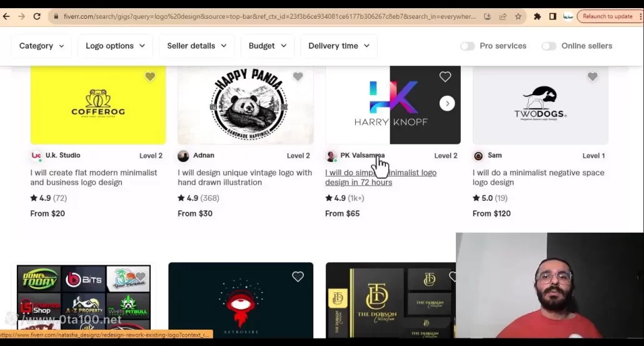Image resolution: width=644 pixels, height=346 pixels.
Task: Click the share page icon in address bar
Action: [x=503, y=16]
